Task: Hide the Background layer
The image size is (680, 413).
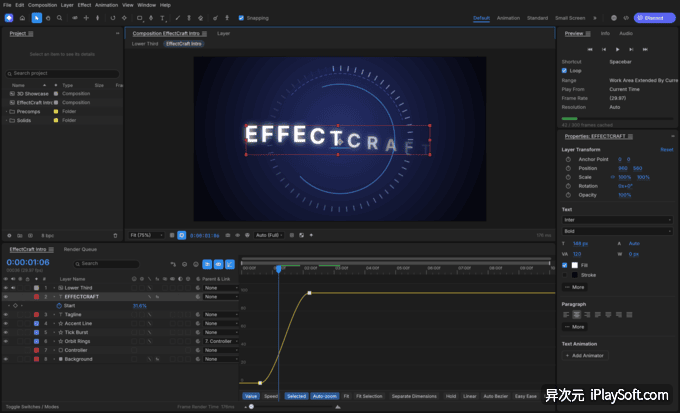Action: pyautogui.click(x=6, y=359)
